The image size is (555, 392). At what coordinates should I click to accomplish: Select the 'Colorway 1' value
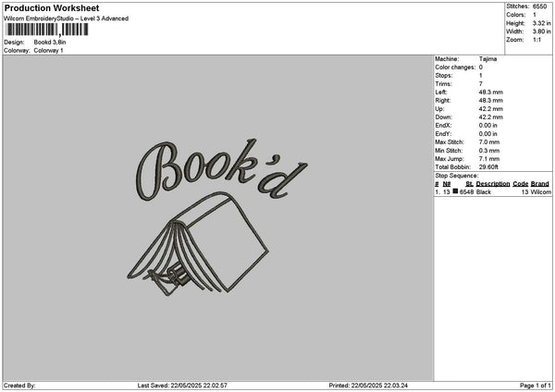[x=48, y=51]
